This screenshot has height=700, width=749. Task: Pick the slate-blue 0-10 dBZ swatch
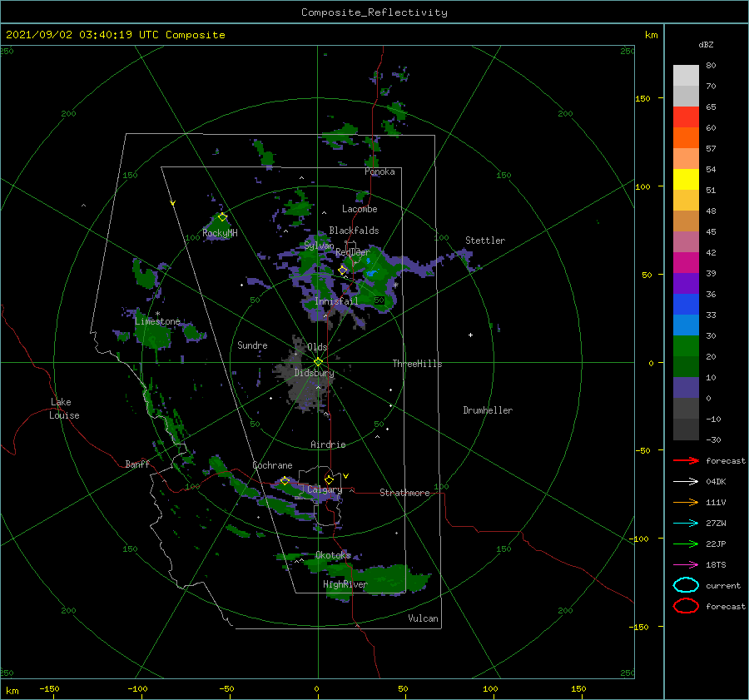click(686, 388)
